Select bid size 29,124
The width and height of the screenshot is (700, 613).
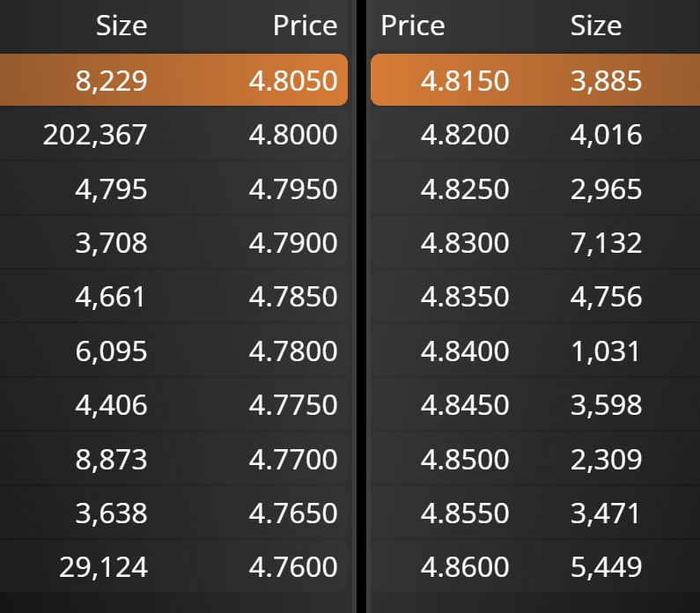point(103,567)
